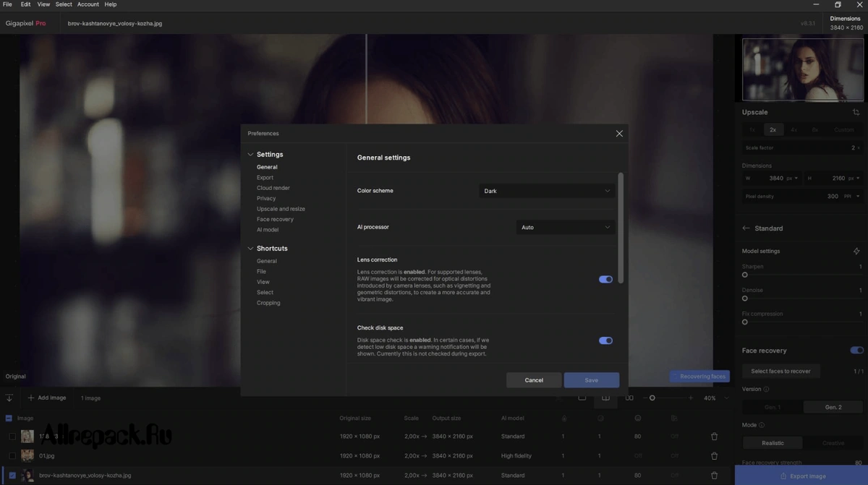
Task: Click the info icon beside Version
Action: (767, 390)
